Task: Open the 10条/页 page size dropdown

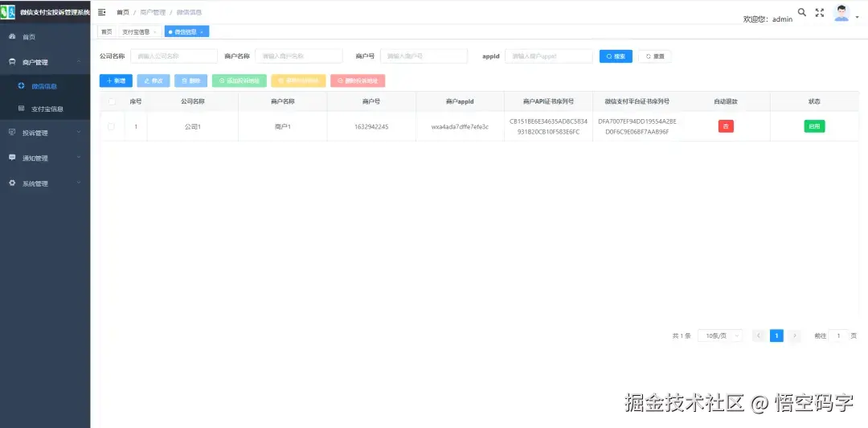Action: [x=720, y=335]
